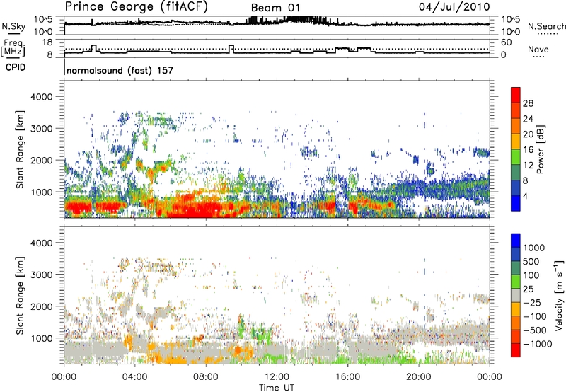
Task: Click "-25" on the Velocity color bar
Action: pyautogui.click(x=532, y=302)
